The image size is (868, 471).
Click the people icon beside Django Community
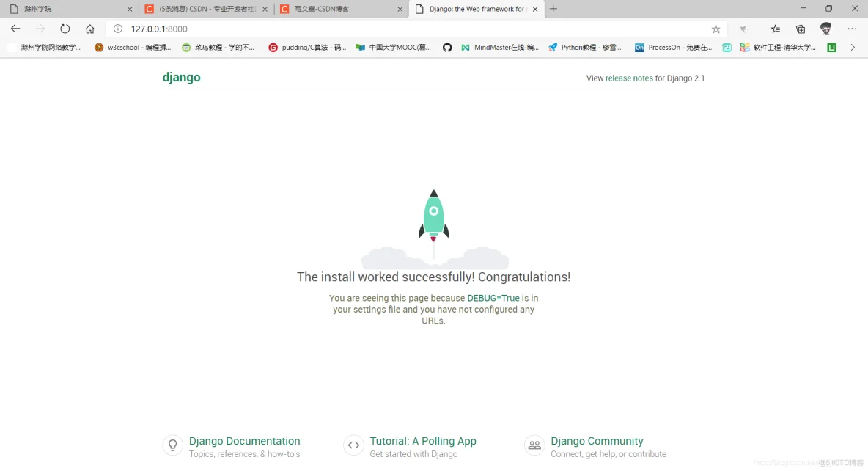[534, 445]
